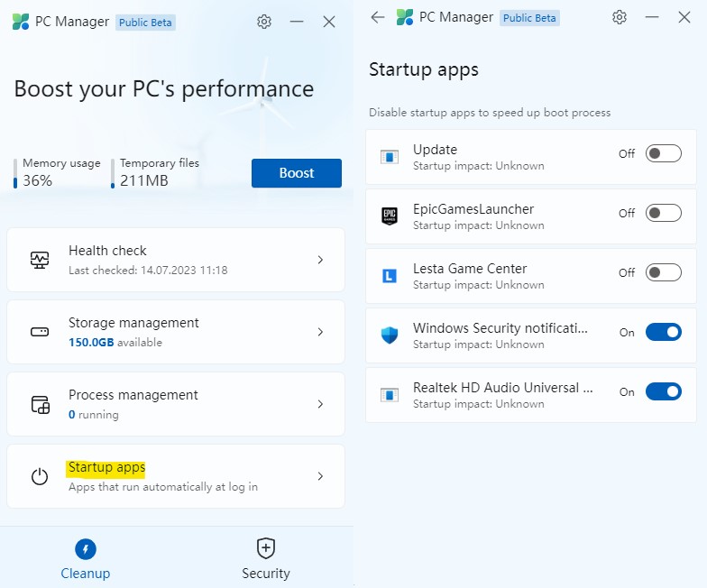Click the Cleanup lightning bolt icon

pyautogui.click(x=85, y=548)
